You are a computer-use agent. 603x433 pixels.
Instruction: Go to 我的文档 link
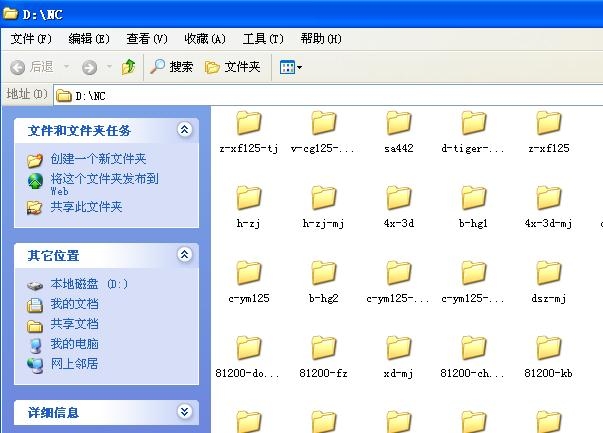74,304
